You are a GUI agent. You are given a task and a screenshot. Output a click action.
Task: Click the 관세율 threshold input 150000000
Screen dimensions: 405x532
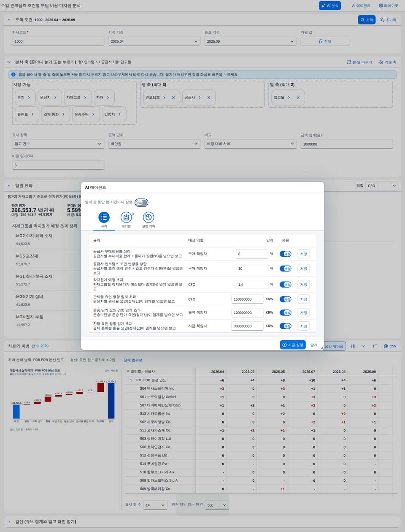[247, 299]
